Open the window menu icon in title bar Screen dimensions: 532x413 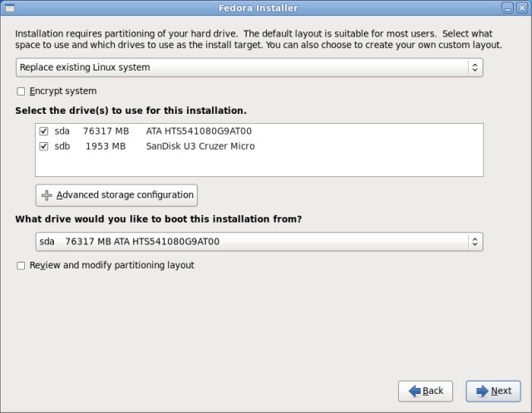(9, 7)
